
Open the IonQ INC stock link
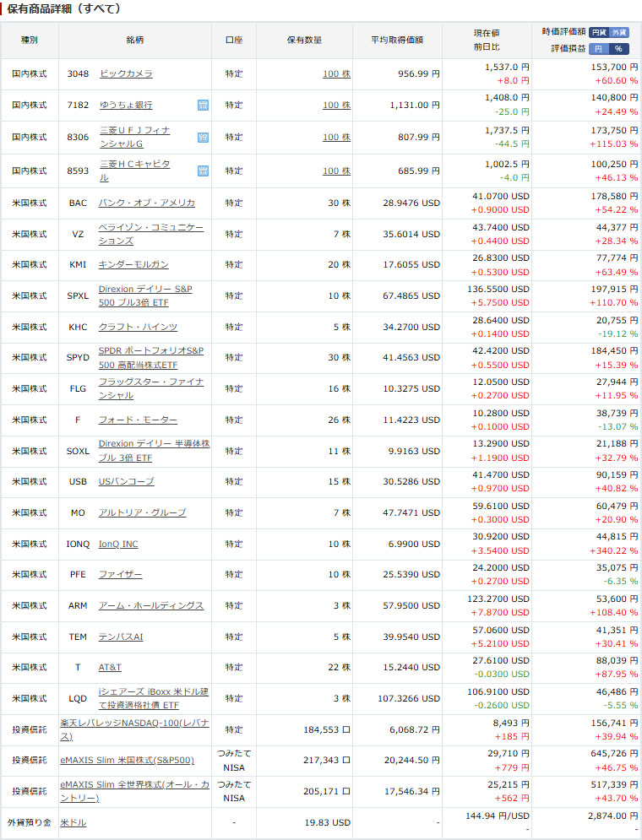(118, 544)
